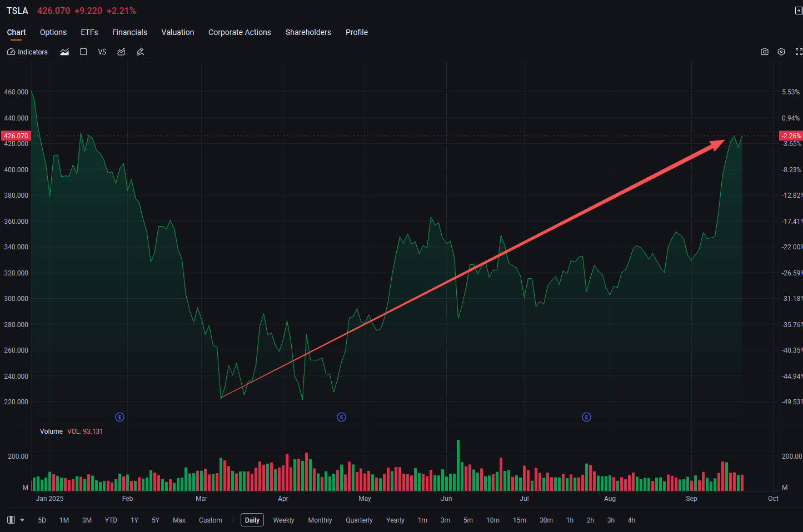Click the Oct date axis label
This screenshot has height=532, width=803.
tap(773, 499)
